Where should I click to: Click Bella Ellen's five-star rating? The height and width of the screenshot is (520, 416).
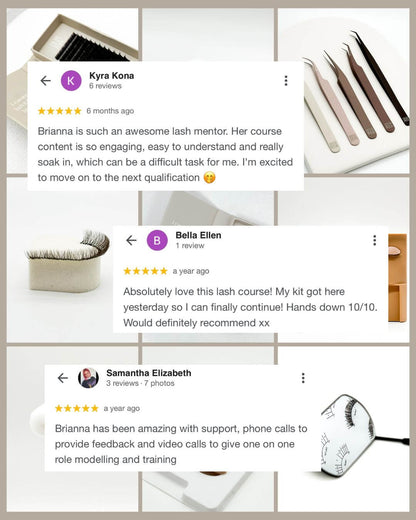click(x=145, y=271)
